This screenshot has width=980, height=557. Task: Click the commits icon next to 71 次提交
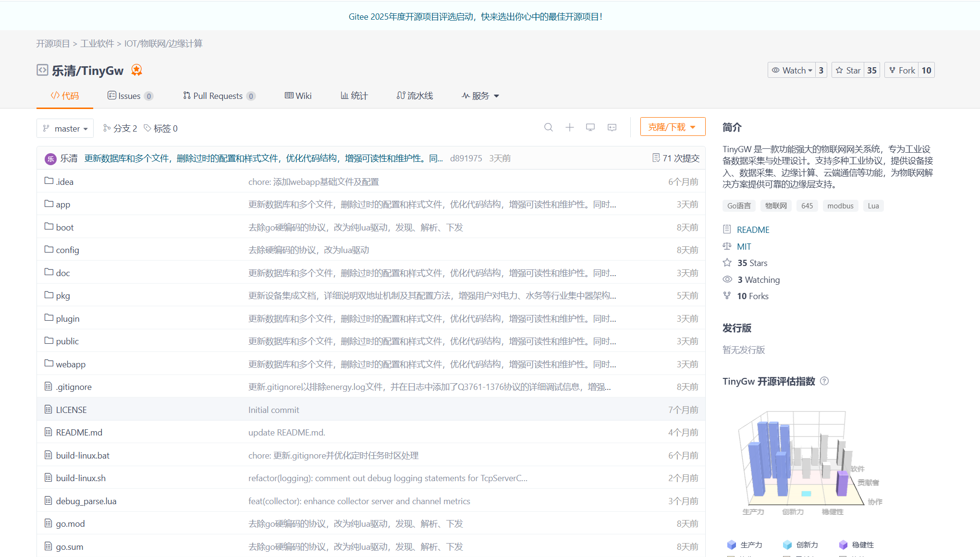pyautogui.click(x=655, y=157)
